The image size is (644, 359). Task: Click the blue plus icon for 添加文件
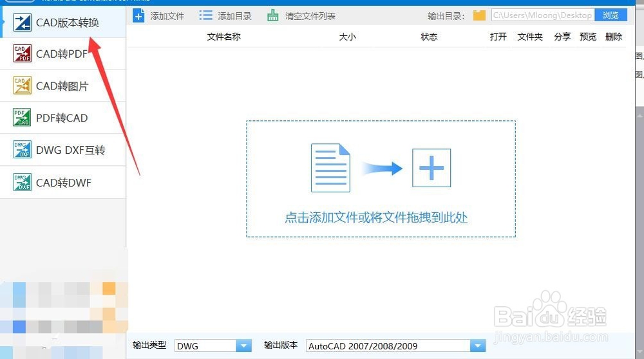pyautogui.click(x=138, y=16)
